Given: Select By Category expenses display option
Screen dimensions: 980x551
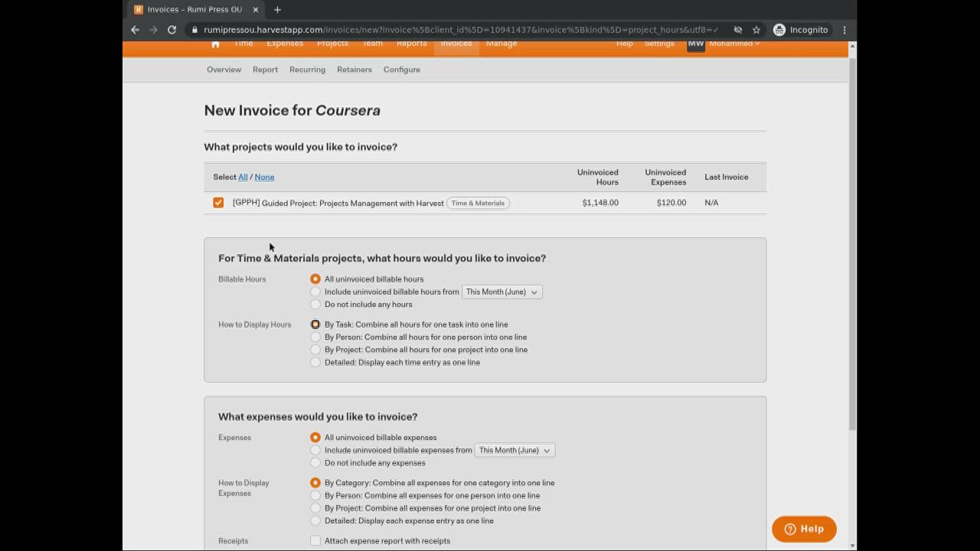Looking at the screenshot, I should pos(315,483).
